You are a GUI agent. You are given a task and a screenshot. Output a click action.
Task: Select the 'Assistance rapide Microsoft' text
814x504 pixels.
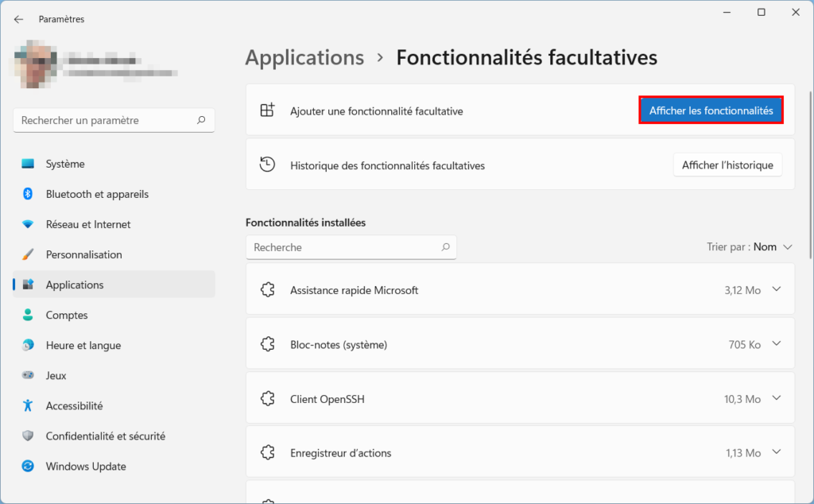(354, 291)
